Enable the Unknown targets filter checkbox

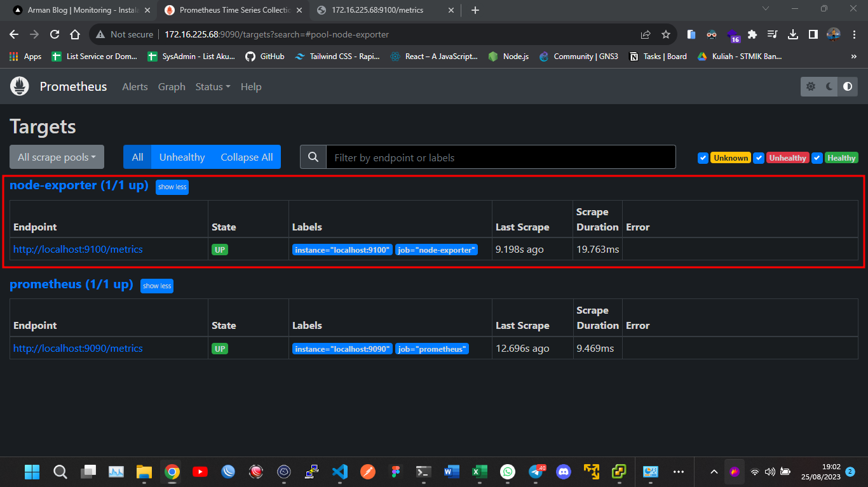tap(703, 157)
